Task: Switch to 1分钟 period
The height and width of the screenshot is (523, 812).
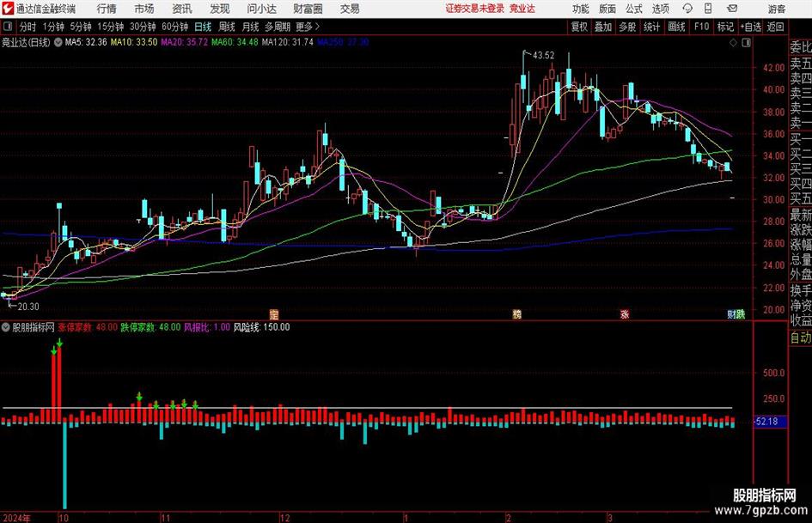Action: pyautogui.click(x=53, y=27)
